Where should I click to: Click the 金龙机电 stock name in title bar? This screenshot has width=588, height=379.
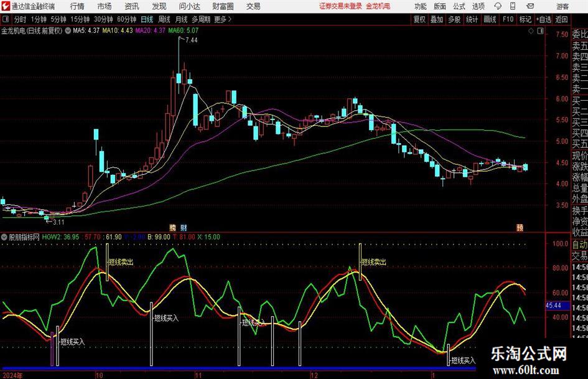pos(378,6)
